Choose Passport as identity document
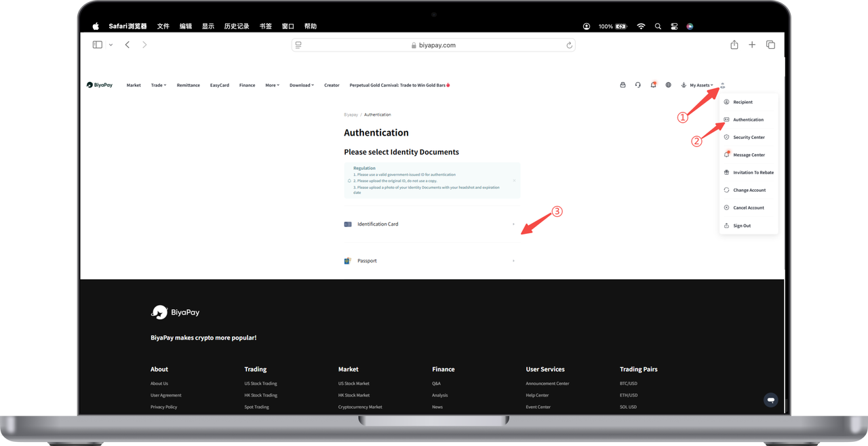 click(x=431, y=261)
